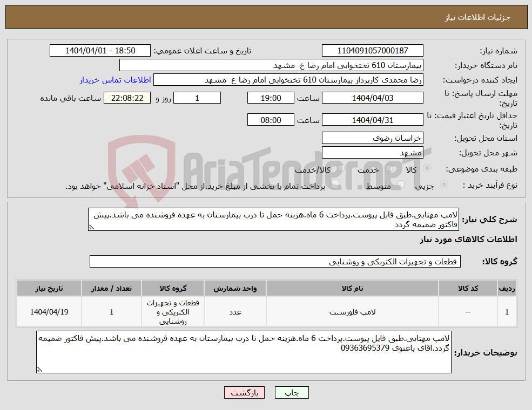Click the عدد unit cell
Screen dimensions: 532x410
coord(235,312)
